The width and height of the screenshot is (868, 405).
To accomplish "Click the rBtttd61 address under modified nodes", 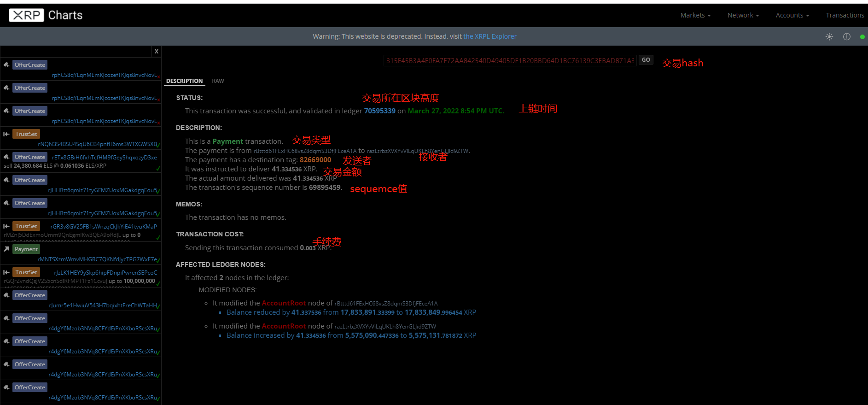I will 386,304.
